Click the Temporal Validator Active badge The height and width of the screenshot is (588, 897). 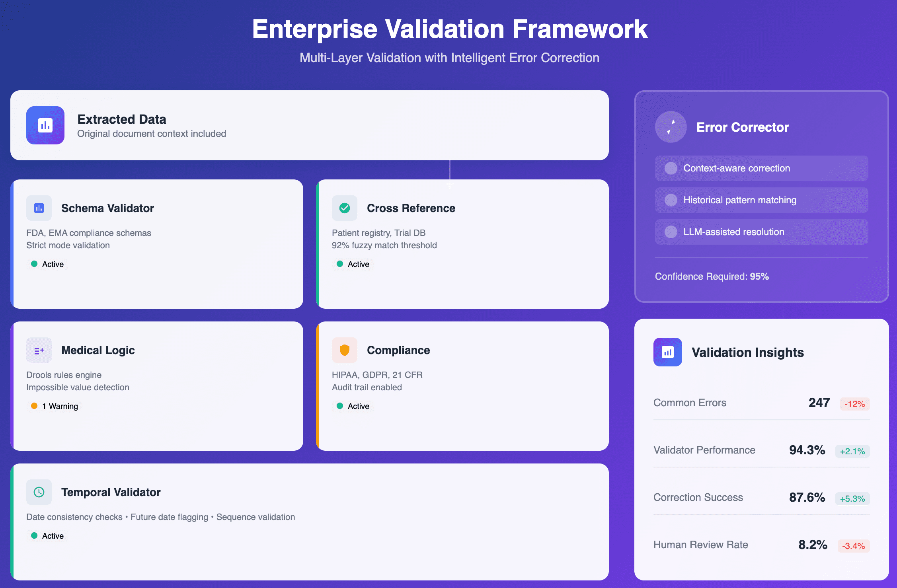click(x=47, y=536)
